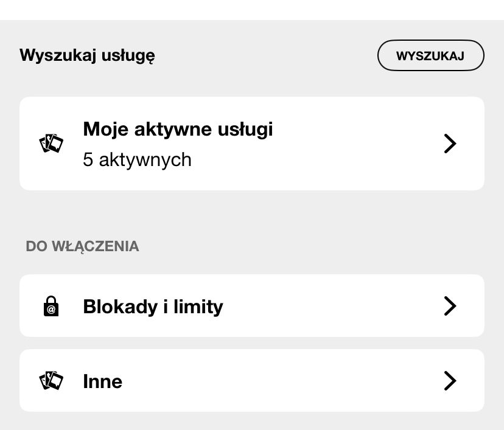The height and width of the screenshot is (430, 504).
Task: Open the Moje aktywne usługi title
Action: point(178,129)
